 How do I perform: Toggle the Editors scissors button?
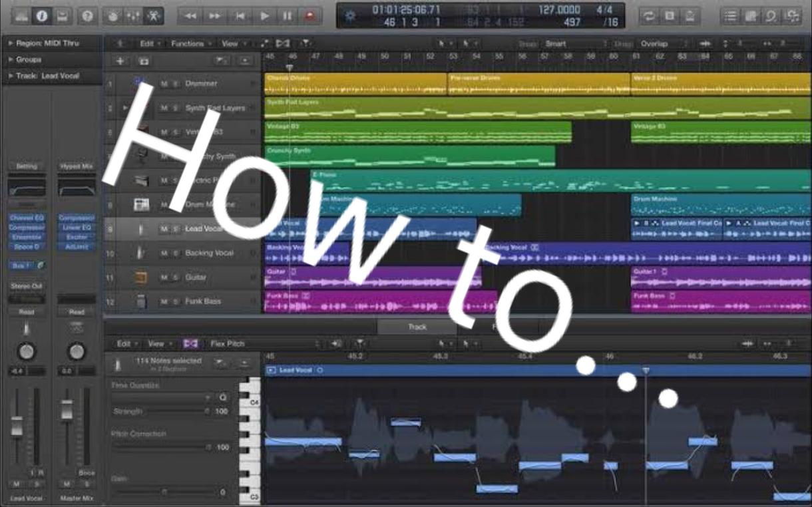click(154, 16)
